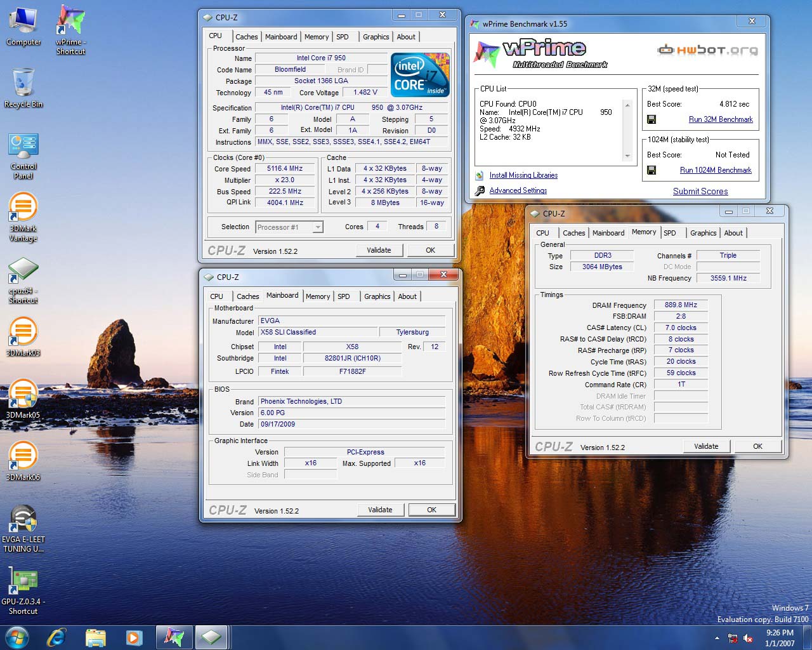
Task: Click the BIOS date 09/17/2009 field
Action: 351,425
